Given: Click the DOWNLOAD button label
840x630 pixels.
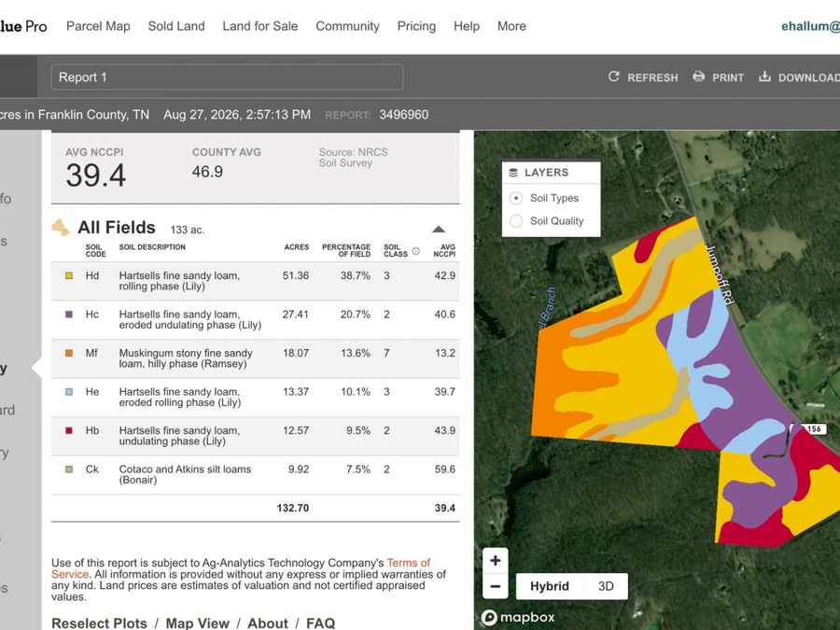Looking at the screenshot, I should [809, 77].
